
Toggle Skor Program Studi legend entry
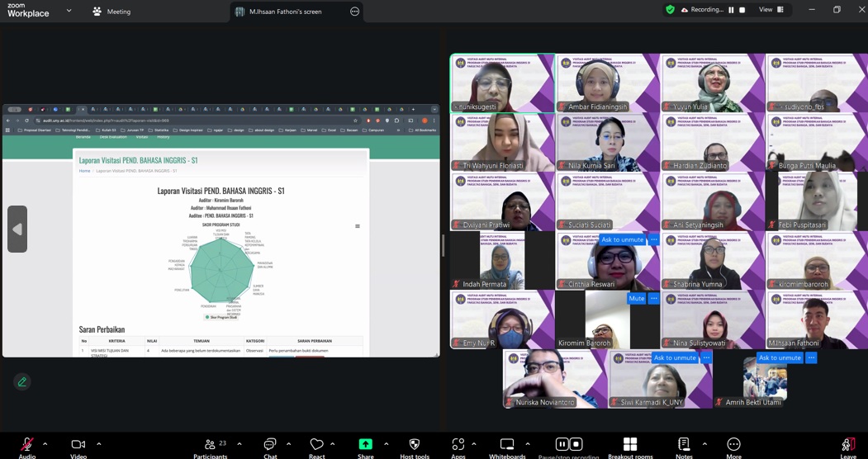(x=221, y=318)
